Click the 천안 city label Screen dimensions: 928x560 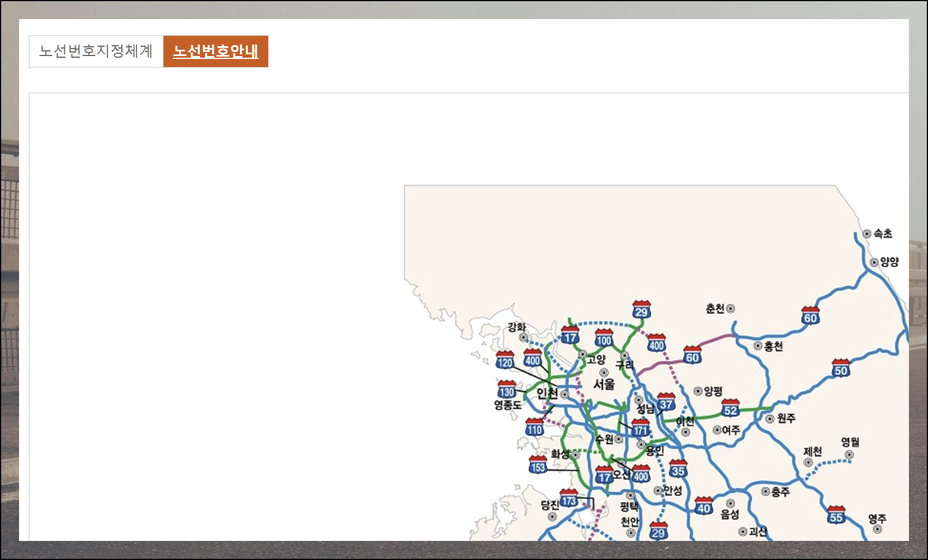630,522
